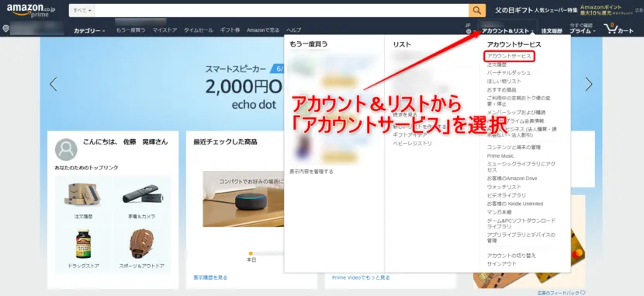Viewport: 644px width, 296px height.
Task: Go to next banner with right arrow
Action: coord(589,84)
